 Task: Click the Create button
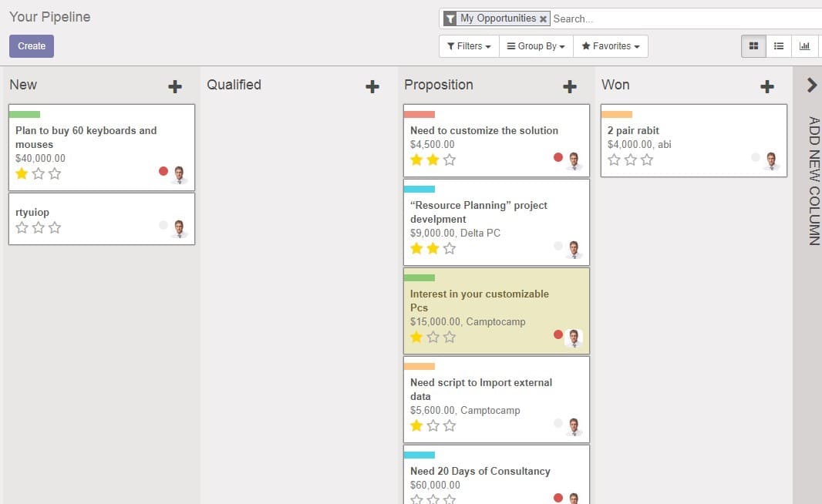pyautogui.click(x=32, y=46)
